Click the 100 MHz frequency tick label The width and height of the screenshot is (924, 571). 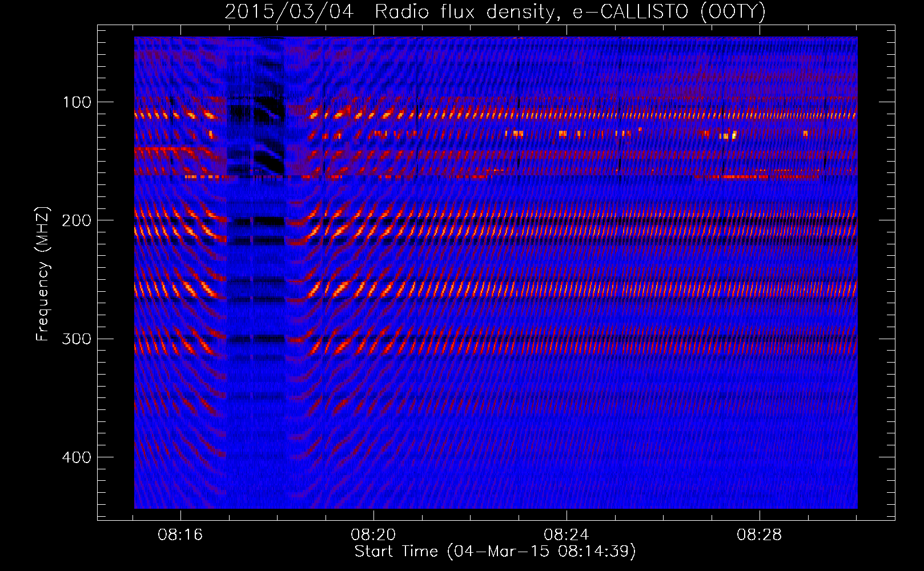[x=77, y=102]
